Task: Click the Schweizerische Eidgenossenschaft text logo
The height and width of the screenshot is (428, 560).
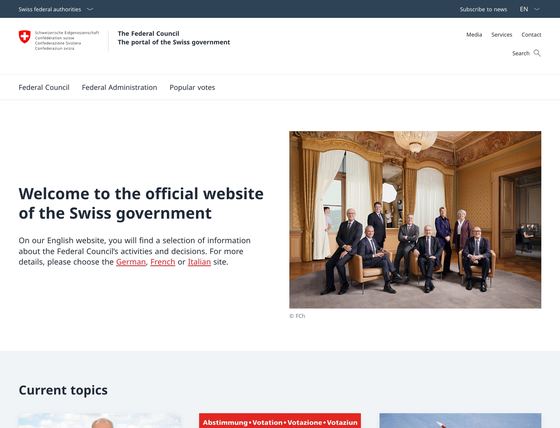Action: (x=67, y=40)
